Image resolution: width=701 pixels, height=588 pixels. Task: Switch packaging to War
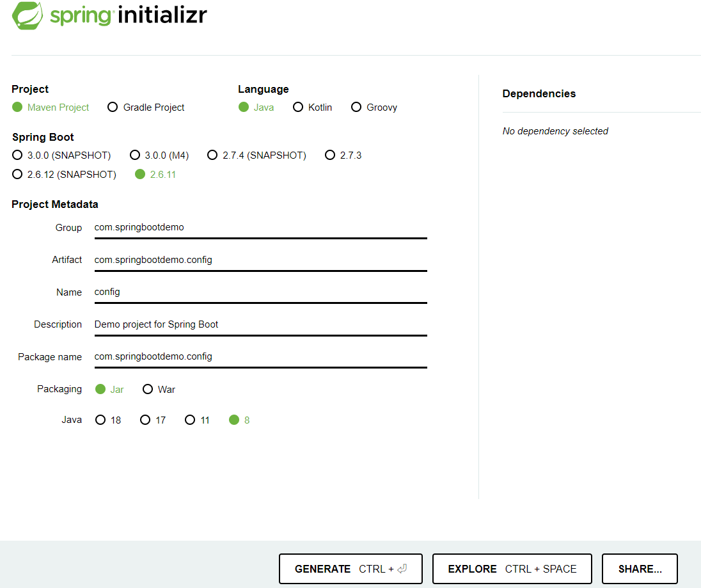(148, 389)
